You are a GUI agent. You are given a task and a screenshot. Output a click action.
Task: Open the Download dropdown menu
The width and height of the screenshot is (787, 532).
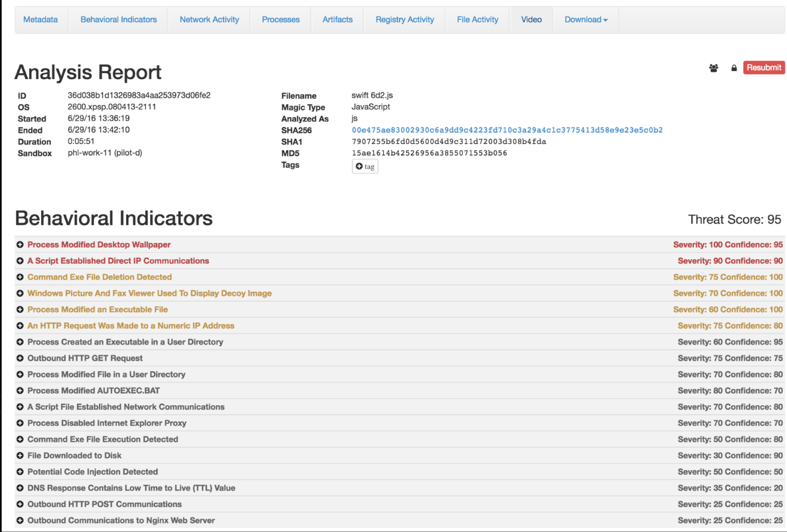[x=586, y=20]
